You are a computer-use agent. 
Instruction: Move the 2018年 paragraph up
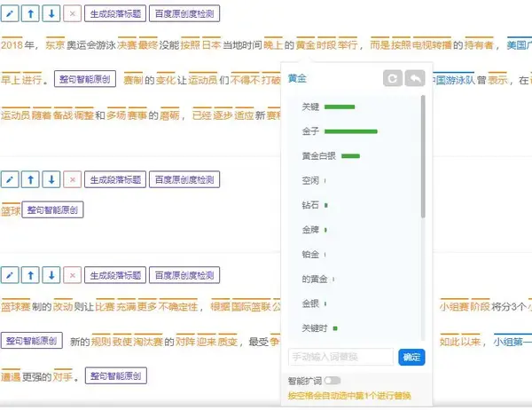[x=30, y=13]
